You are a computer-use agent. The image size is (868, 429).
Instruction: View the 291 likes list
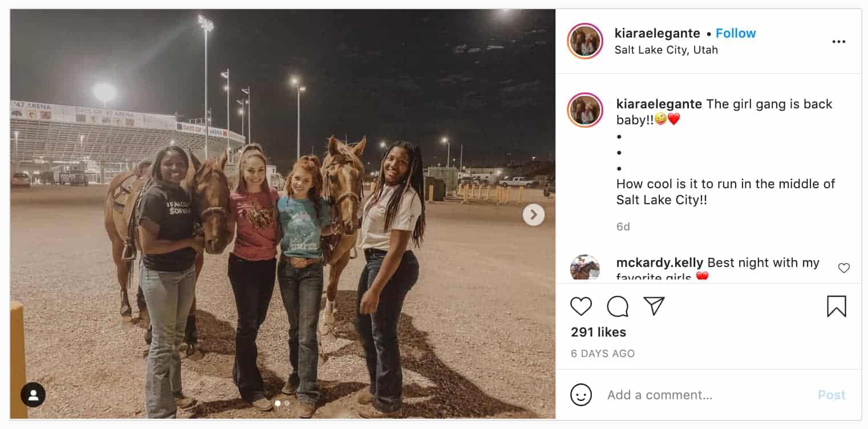point(598,332)
